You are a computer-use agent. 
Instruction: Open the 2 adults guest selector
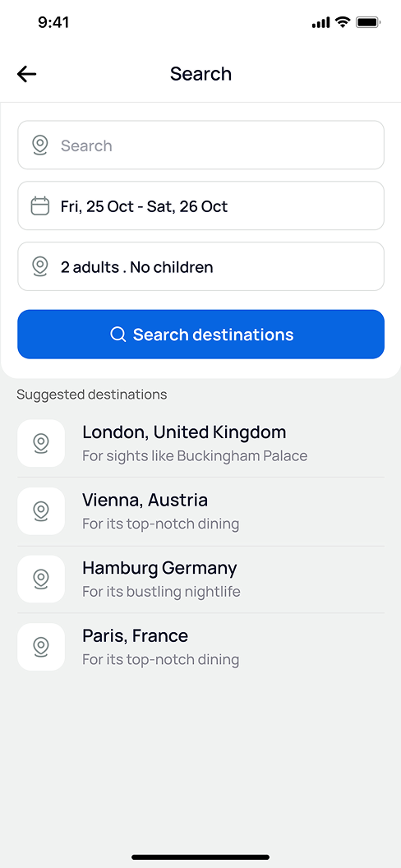click(200, 266)
